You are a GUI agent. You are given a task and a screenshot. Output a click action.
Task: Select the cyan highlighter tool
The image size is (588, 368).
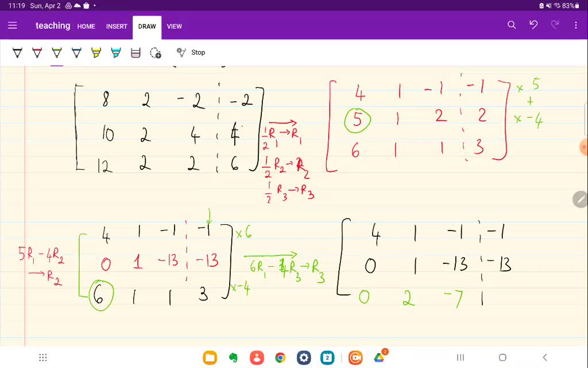[x=115, y=52]
